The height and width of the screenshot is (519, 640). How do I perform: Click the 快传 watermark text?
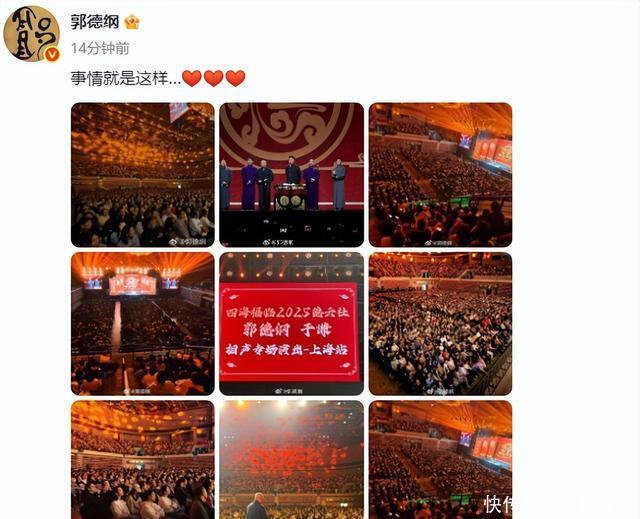(498, 505)
